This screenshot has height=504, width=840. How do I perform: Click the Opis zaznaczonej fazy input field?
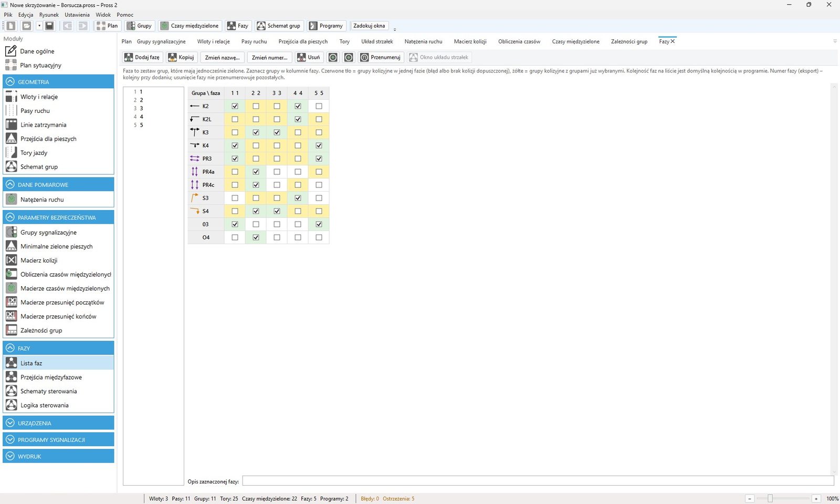[538, 481]
